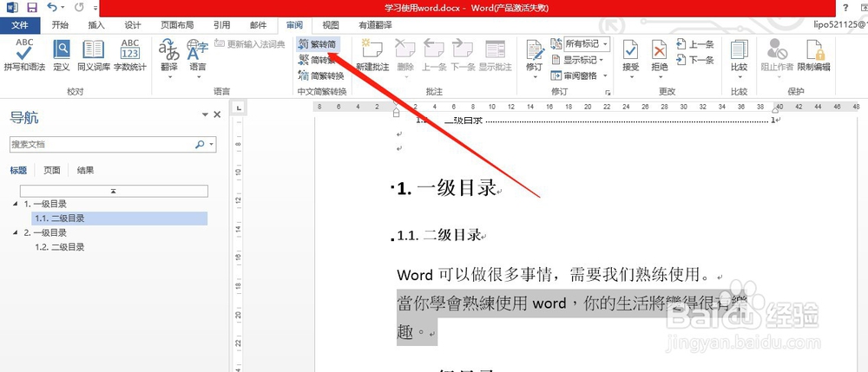Open the 拒绝 dropdown arrow

(x=660, y=77)
